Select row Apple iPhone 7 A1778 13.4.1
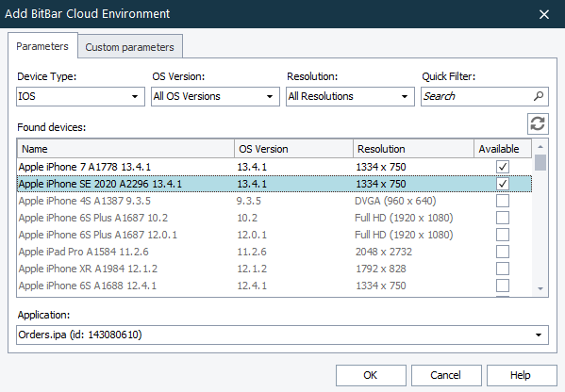Image resolution: width=565 pixels, height=392 pixels. tap(274, 167)
